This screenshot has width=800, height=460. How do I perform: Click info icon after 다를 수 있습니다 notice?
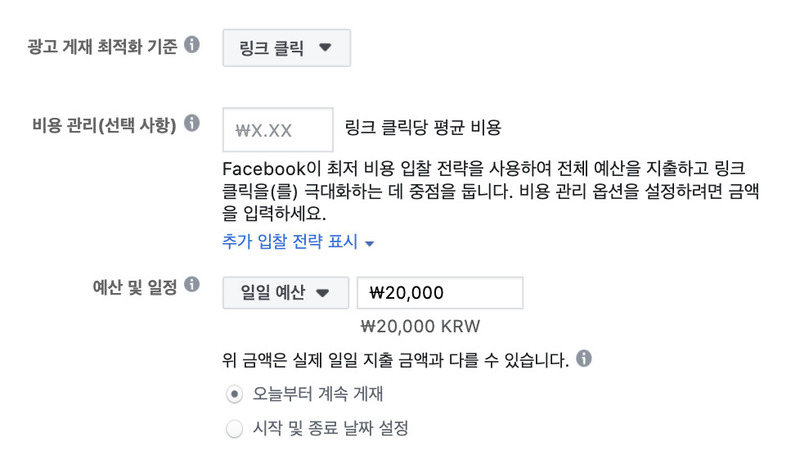(584, 359)
